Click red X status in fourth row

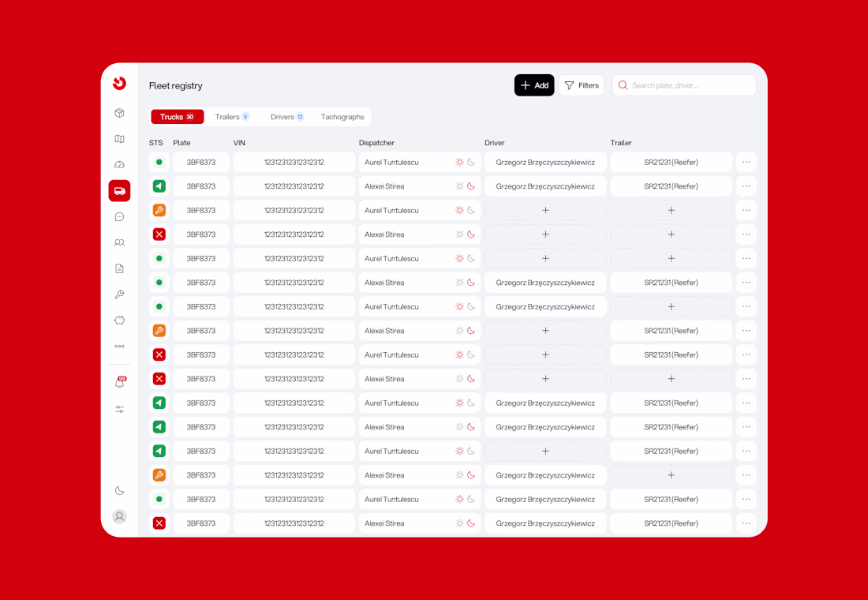tap(159, 234)
